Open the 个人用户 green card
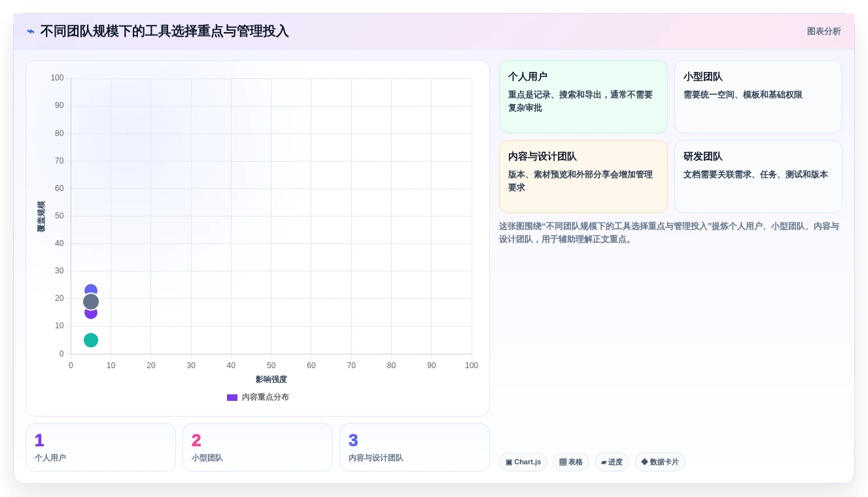The height and width of the screenshot is (497, 868). coord(583,97)
